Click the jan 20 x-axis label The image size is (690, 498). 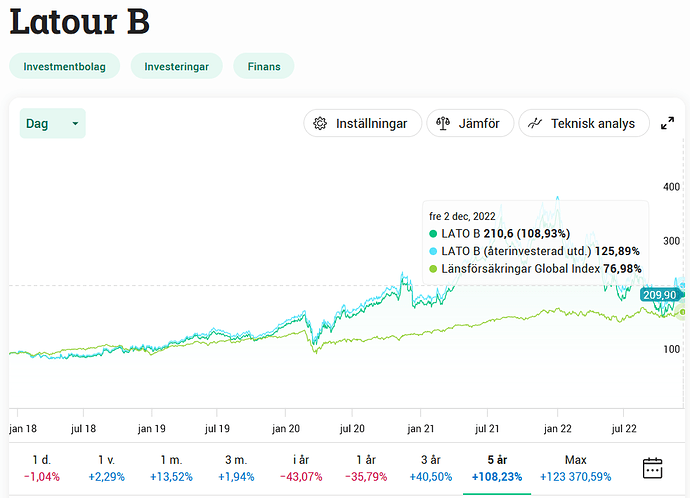[286, 428]
